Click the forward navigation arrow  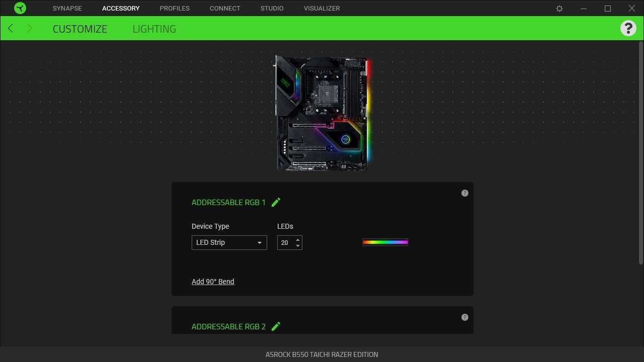pyautogui.click(x=29, y=29)
